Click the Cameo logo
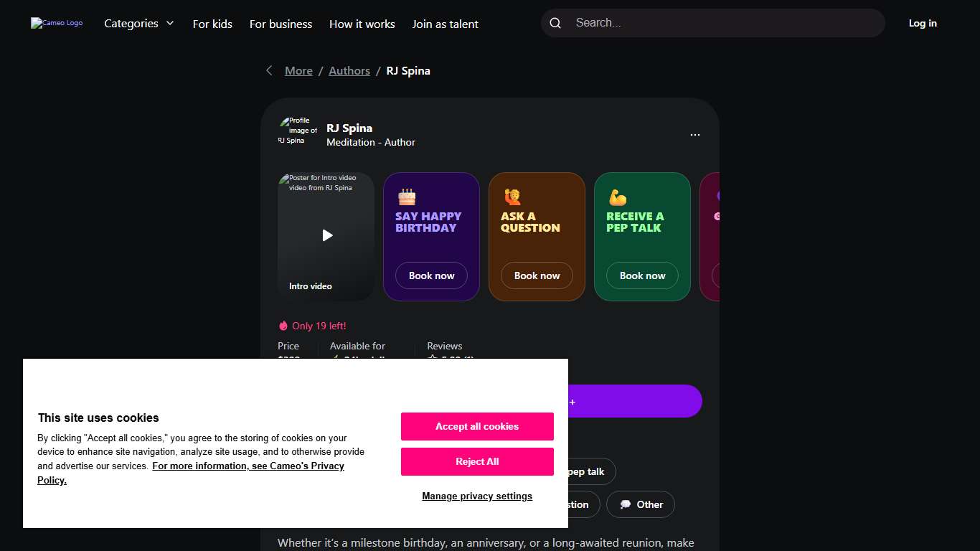The height and width of the screenshot is (551, 980). tap(57, 23)
